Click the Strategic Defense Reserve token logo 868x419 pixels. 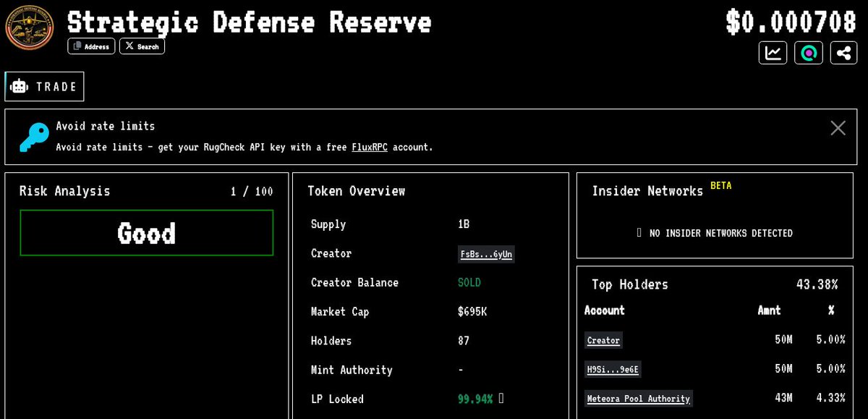pos(30,28)
